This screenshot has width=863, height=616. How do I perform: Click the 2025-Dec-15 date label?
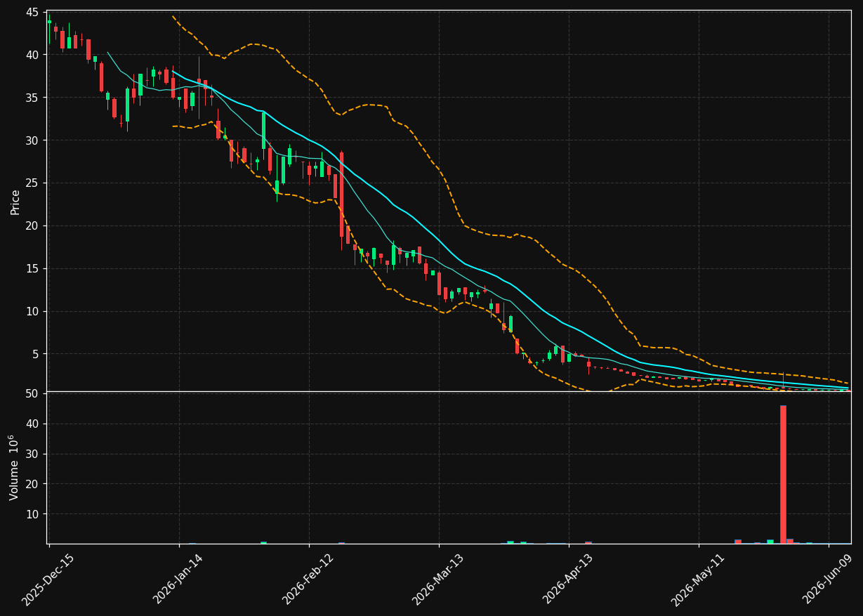tap(48, 579)
